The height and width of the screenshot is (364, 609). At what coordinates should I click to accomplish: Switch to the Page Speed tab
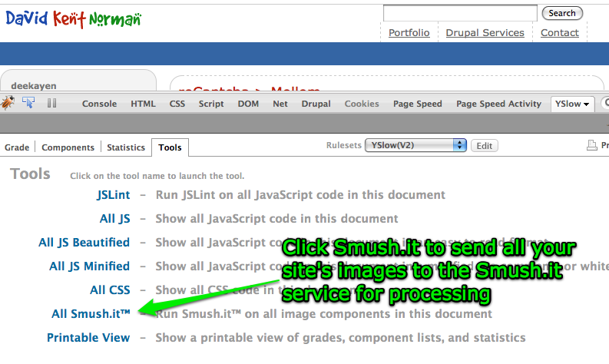[418, 104]
